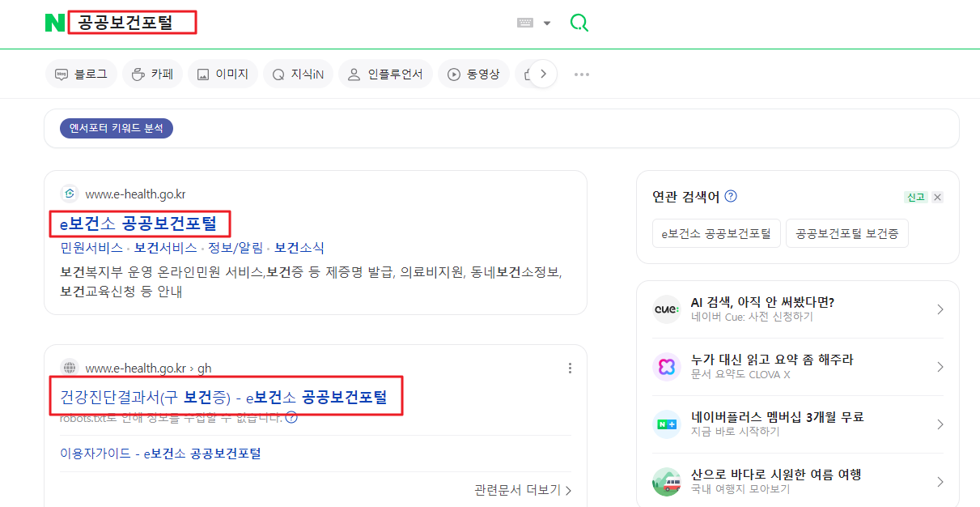Click the chevron on the 멤버십 row
Screen dimensions: 980x507
tap(940, 424)
